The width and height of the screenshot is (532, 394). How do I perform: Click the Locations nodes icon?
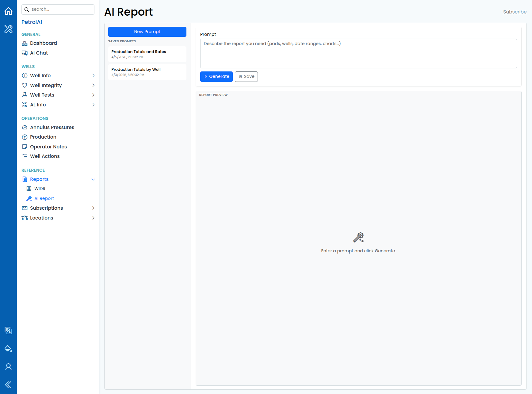coord(25,218)
